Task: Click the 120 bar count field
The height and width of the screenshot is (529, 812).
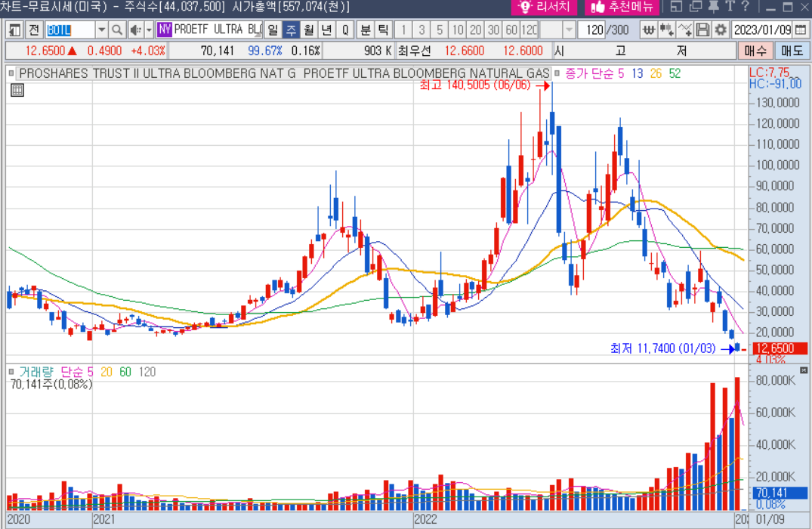Action: pyautogui.click(x=591, y=30)
